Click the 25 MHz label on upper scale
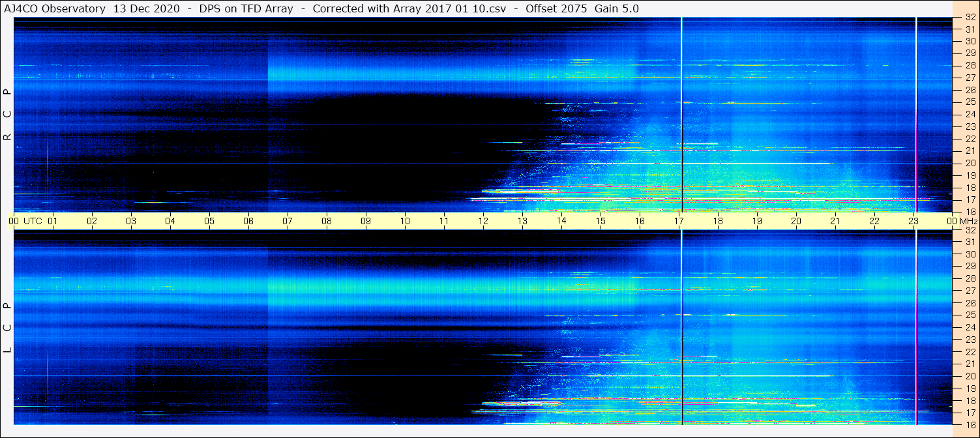Screen dimensions: 980x438 (970, 102)
